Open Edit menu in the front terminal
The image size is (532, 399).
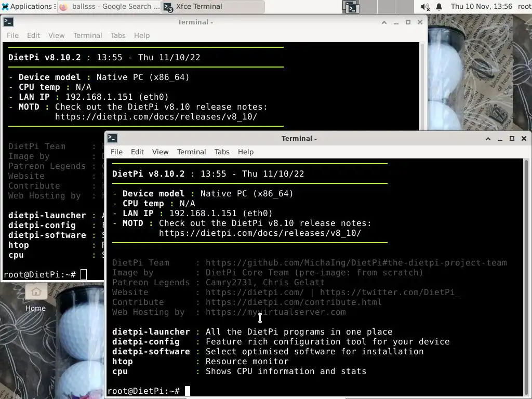pyautogui.click(x=137, y=152)
